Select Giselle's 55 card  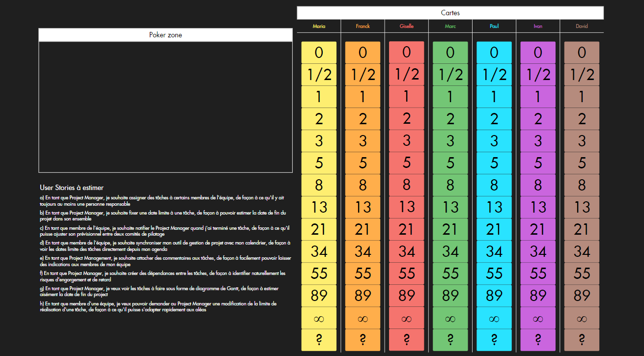coord(406,274)
